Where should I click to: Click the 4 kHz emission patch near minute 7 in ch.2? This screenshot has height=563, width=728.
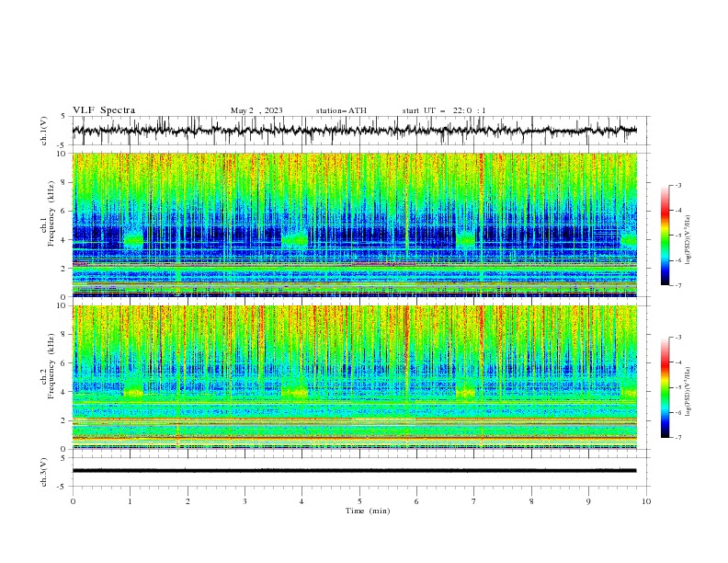point(466,393)
